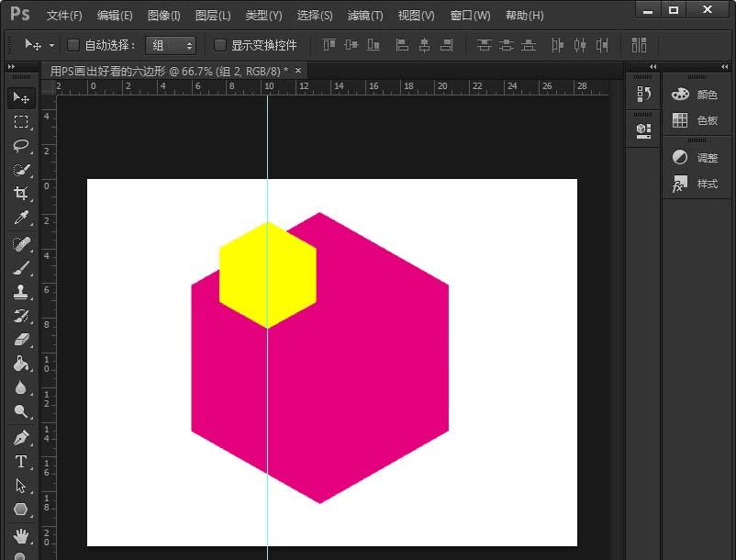
Task: Select the Clone Stamp tool
Action: pos(21,292)
